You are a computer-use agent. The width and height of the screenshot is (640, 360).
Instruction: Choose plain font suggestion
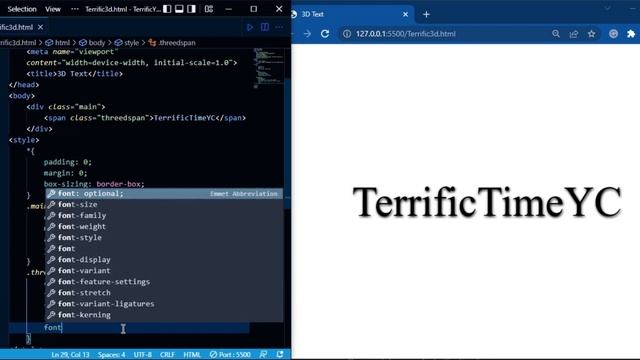click(164, 249)
